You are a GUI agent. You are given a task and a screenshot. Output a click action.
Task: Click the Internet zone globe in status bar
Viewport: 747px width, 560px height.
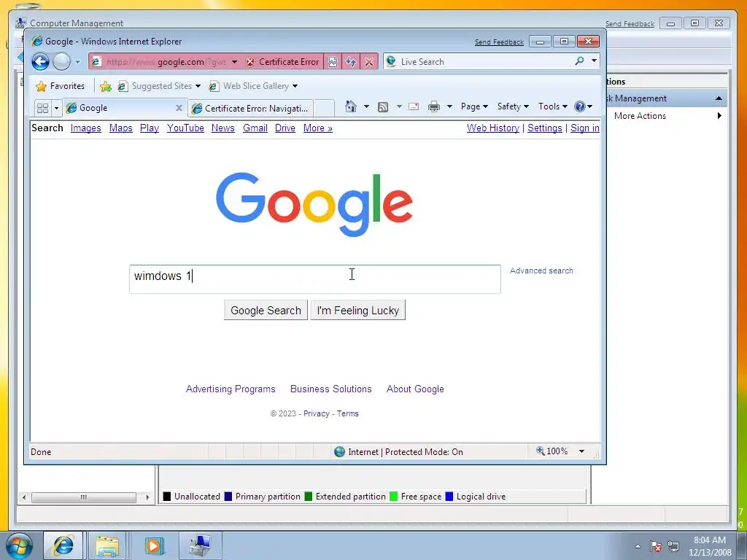pyautogui.click(x=339, y=452)
